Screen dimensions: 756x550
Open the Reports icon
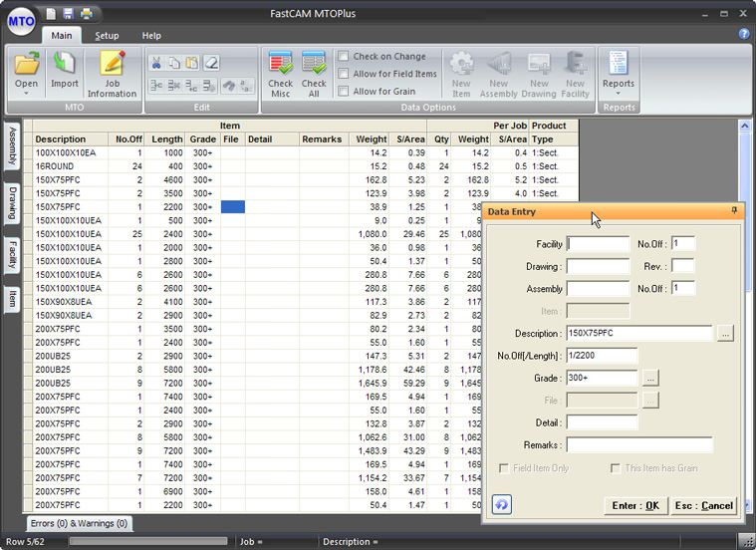(x=619, y=63)
